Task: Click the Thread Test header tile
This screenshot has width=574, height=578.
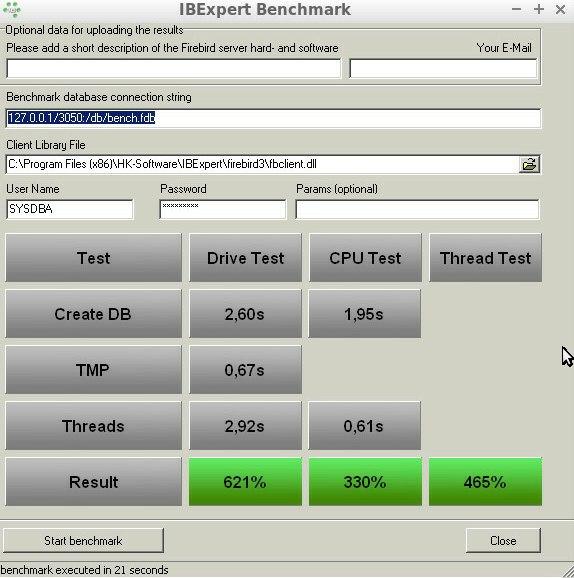Action: 486,258
